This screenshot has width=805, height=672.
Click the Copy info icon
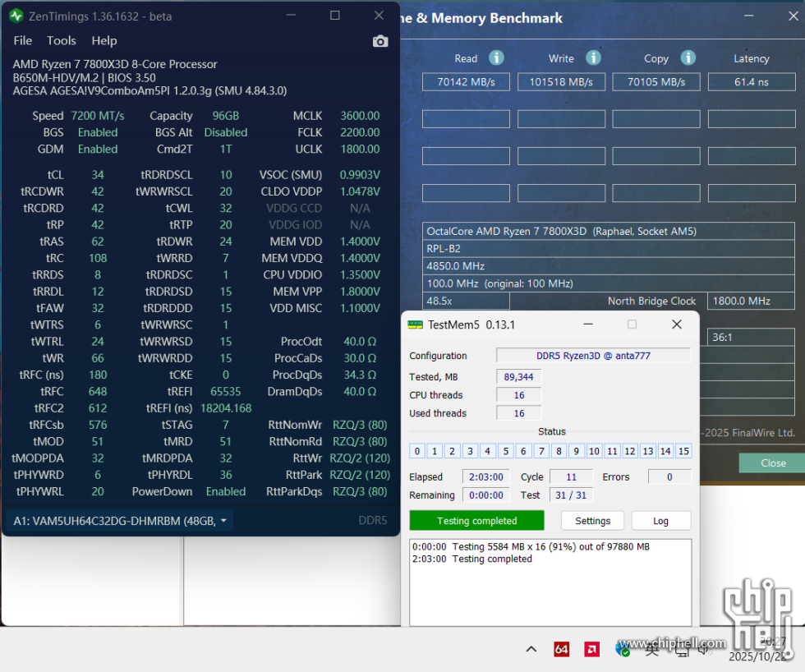[x=688, y=58]
